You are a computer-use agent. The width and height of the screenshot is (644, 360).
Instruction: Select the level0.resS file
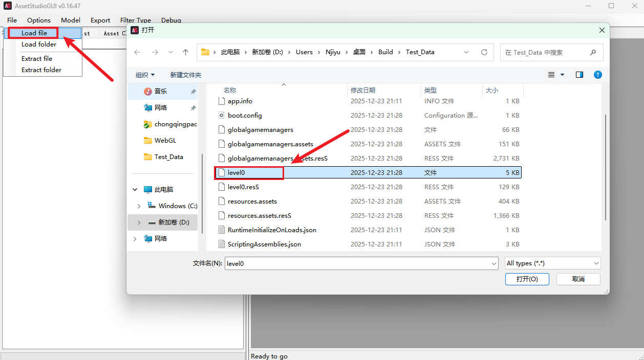[243, 187]
